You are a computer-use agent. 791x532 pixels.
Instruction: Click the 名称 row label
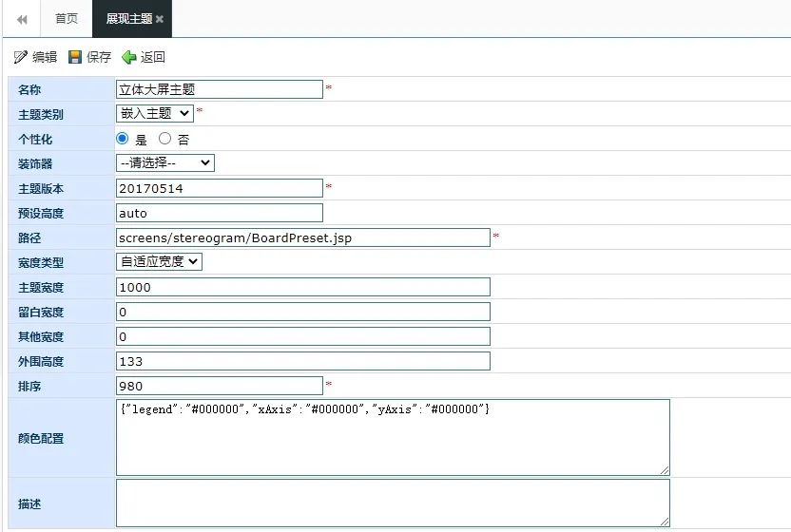point(29,89)
